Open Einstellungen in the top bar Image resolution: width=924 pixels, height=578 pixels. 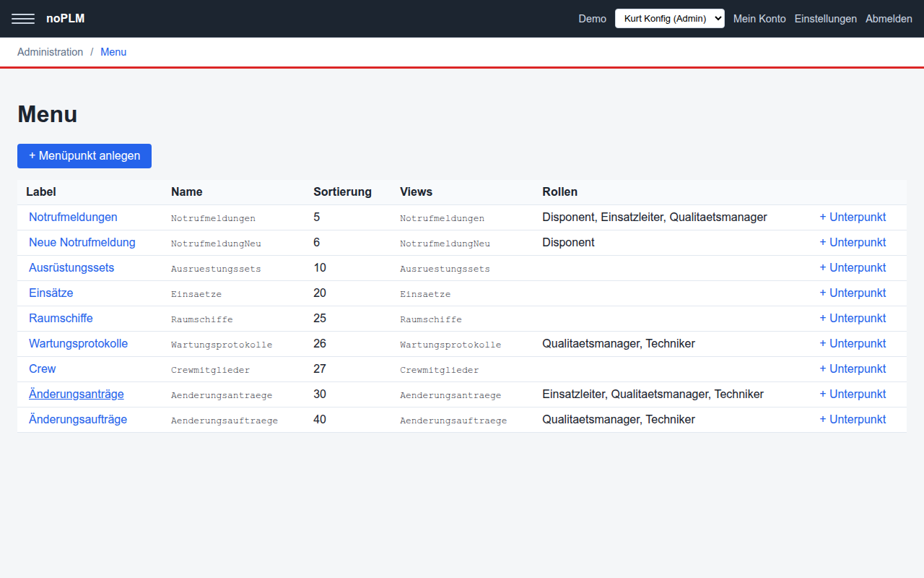pos(825,19)
